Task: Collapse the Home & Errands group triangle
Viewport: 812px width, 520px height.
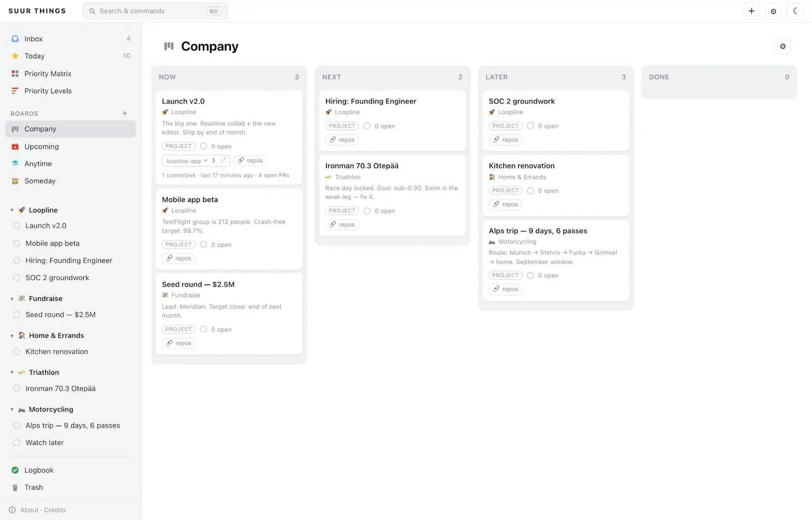Action: [12, 336]
